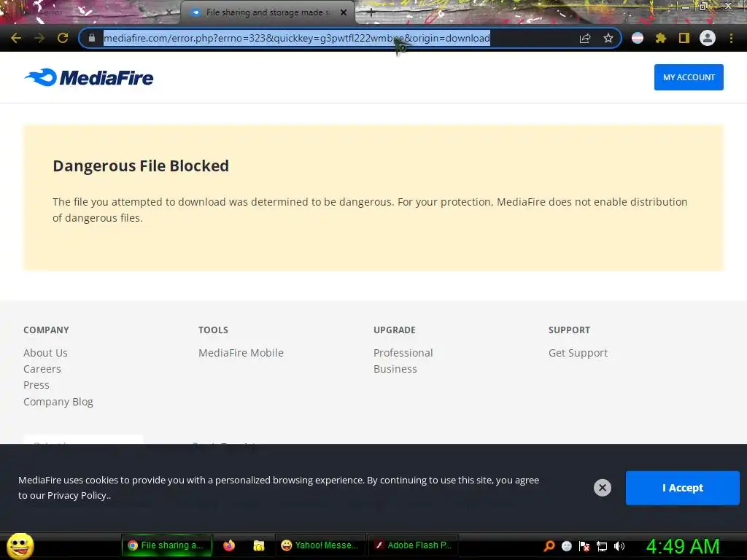
Task: Click the round face tray icon
Action: pyautogui.click(x=566, y=546)
